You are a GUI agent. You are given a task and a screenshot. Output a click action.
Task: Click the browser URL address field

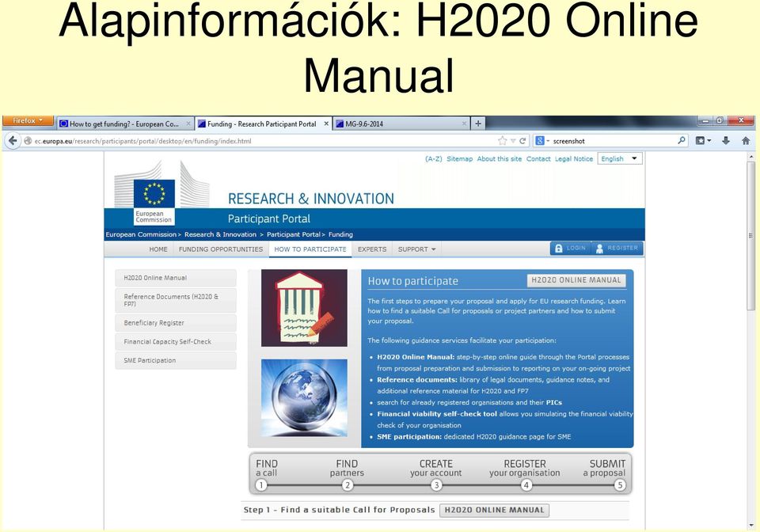point(262,141)
